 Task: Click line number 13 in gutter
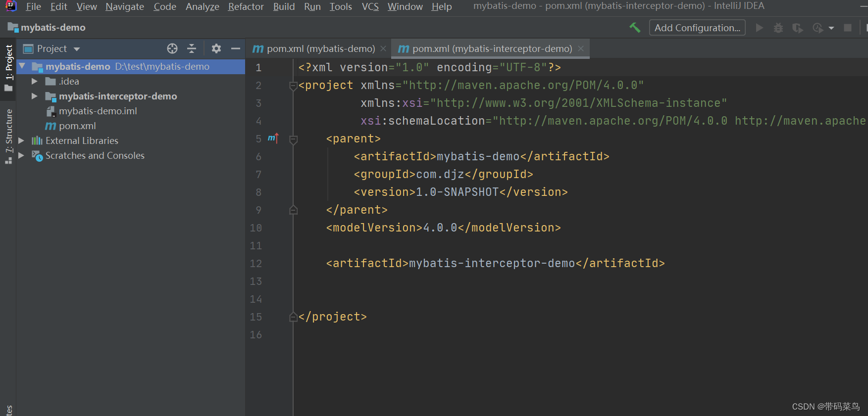[255, 281]
